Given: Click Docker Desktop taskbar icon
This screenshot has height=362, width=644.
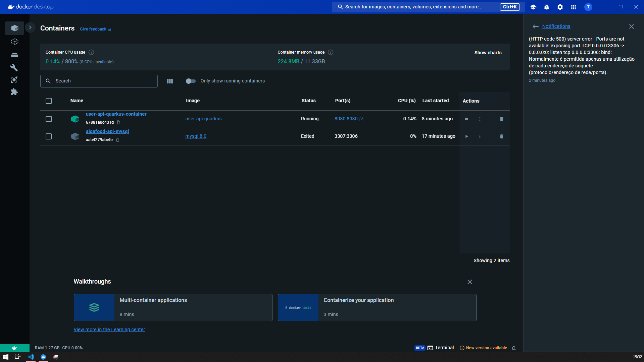Looking at the screenshot, I should tap(43, 357).
